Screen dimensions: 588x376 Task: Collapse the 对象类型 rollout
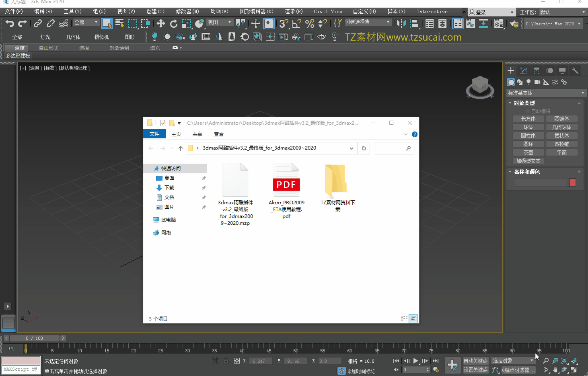524,103
